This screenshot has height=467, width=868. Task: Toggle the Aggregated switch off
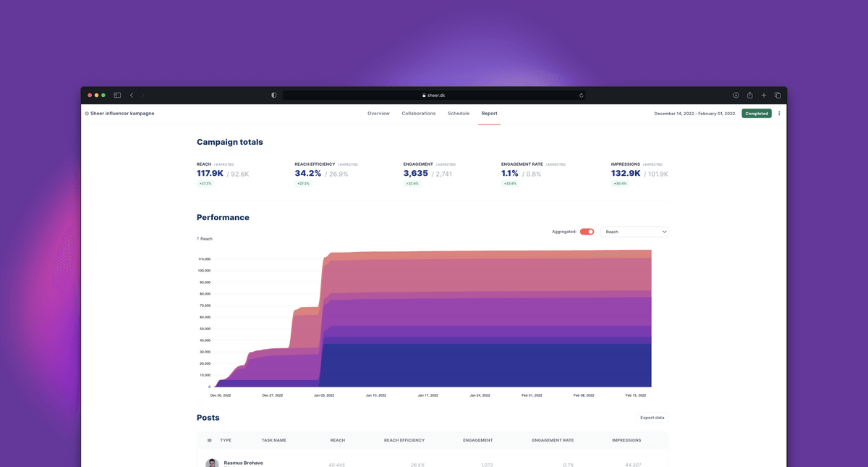click(x=587, y=232)
